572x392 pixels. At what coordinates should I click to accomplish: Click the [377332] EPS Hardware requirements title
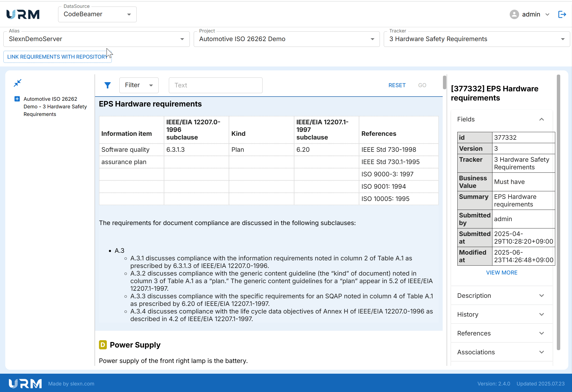tap(495, 93)
